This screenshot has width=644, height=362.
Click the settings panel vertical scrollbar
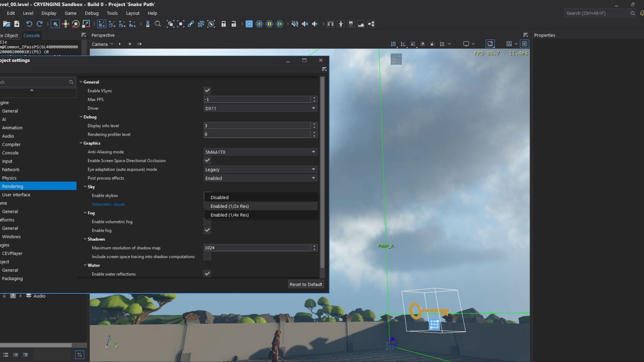pyautogui.click(x=322, y=173)
